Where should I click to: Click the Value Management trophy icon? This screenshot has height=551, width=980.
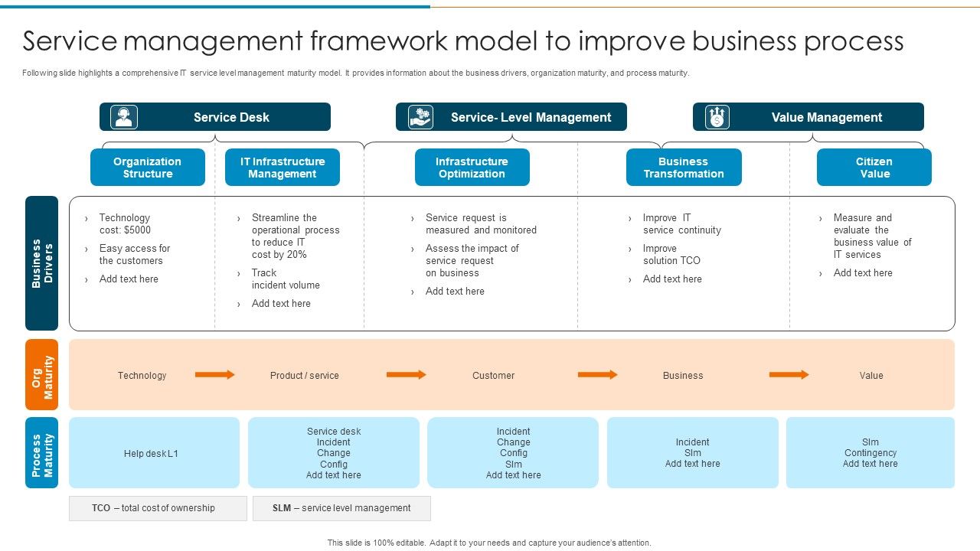[x=717, y=116]
